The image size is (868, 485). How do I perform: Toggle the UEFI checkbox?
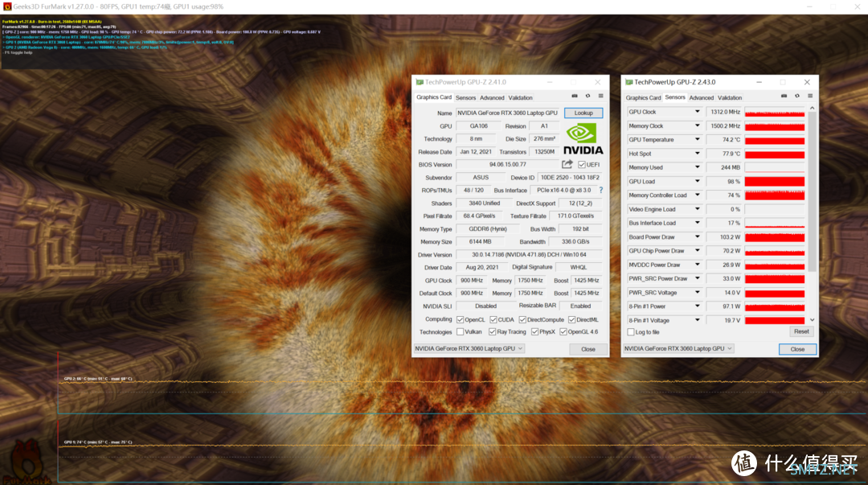(582, 165)
